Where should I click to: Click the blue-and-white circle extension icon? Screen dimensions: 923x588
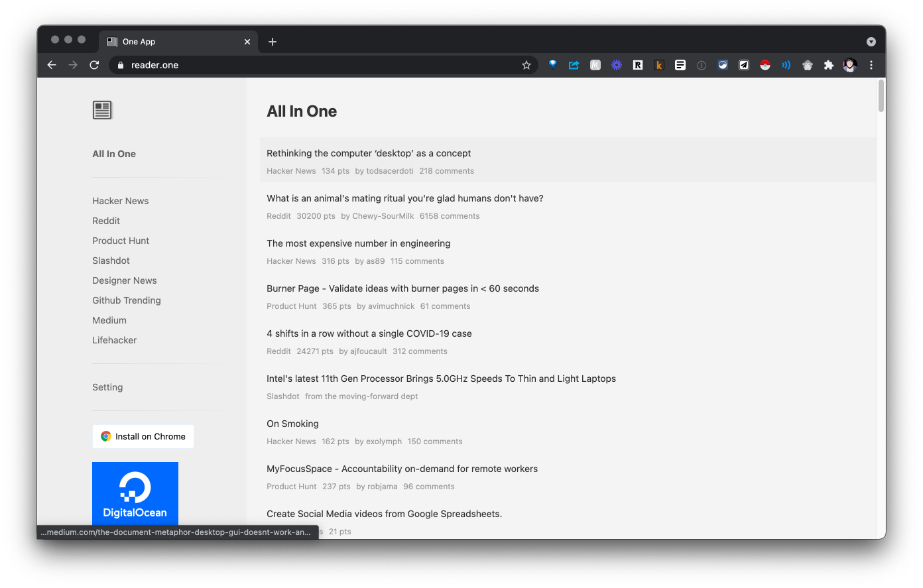(723, 65)
